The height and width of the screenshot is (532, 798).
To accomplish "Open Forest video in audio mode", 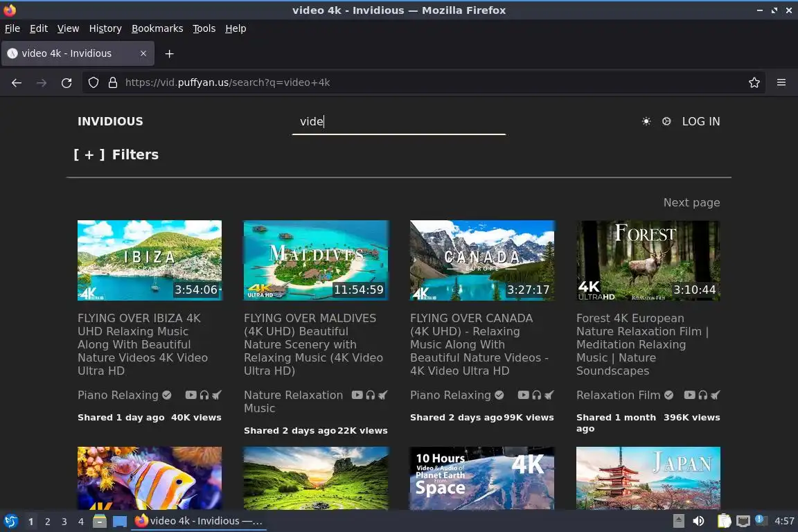I will pyautogui.click(x=703, y=395).
